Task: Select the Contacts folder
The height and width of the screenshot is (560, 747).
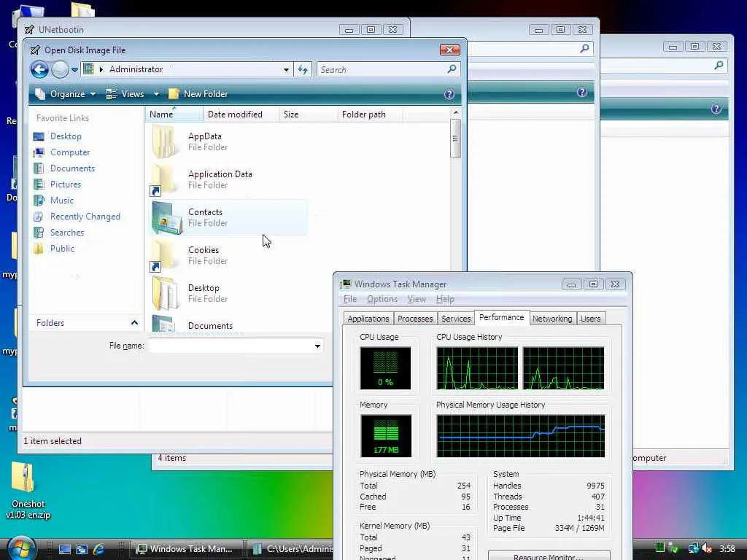Action: 228,217
